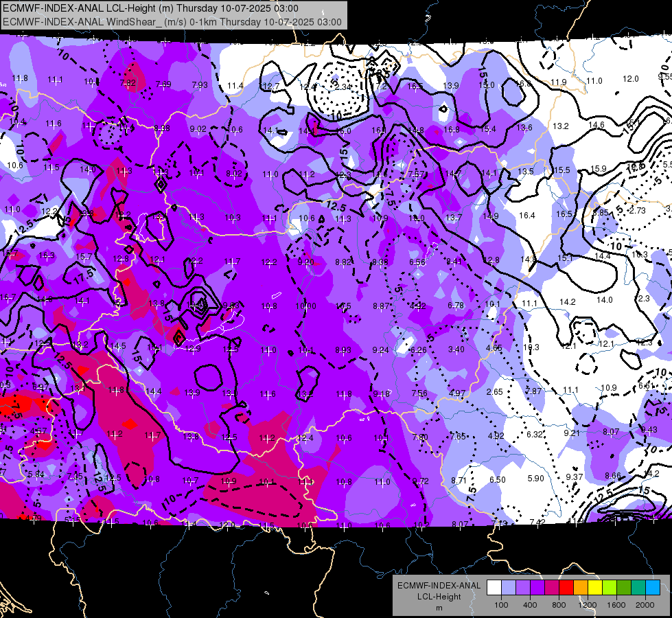Click the grid value 7.56
Screen dimensions: 672x618
click(x=419, y=393)
